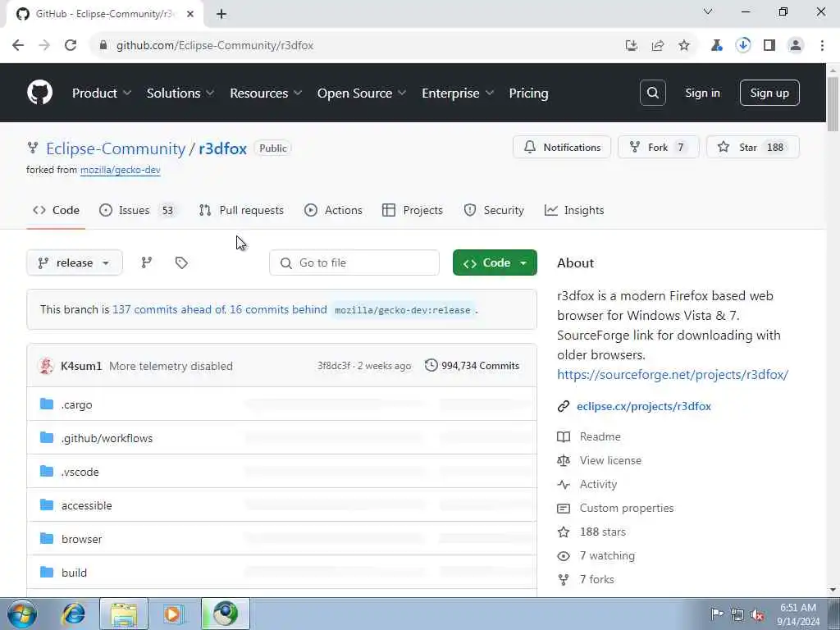Click the tab search chevron in title bar
This screenshot has height=630, width=840.
pyautogui.click(x=708, y=11)
